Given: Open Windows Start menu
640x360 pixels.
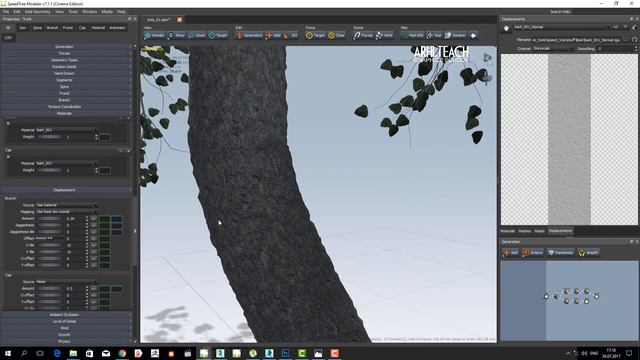Looking at the screenshot, I should tap(8, 353).
